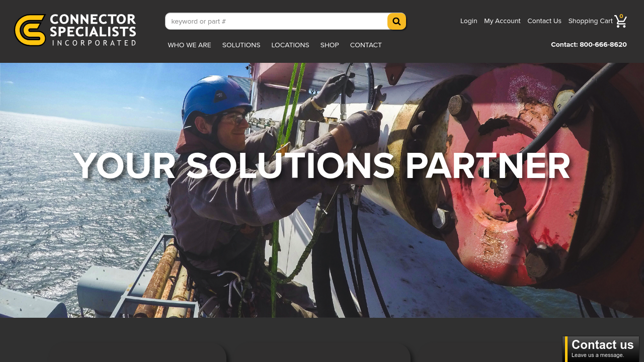The height and width of the screenshot is (362, 644).
Task: Click the Leave us a message text
Action: click(598, 355)
